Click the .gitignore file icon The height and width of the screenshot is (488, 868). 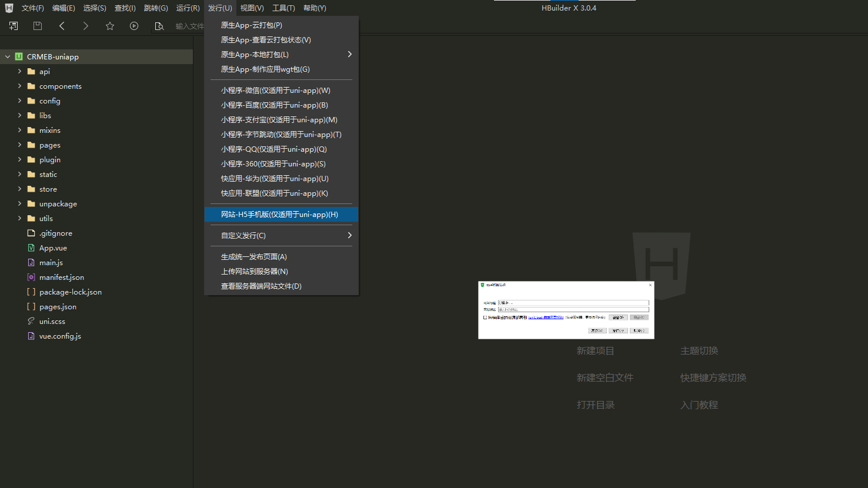coord(31,233)
